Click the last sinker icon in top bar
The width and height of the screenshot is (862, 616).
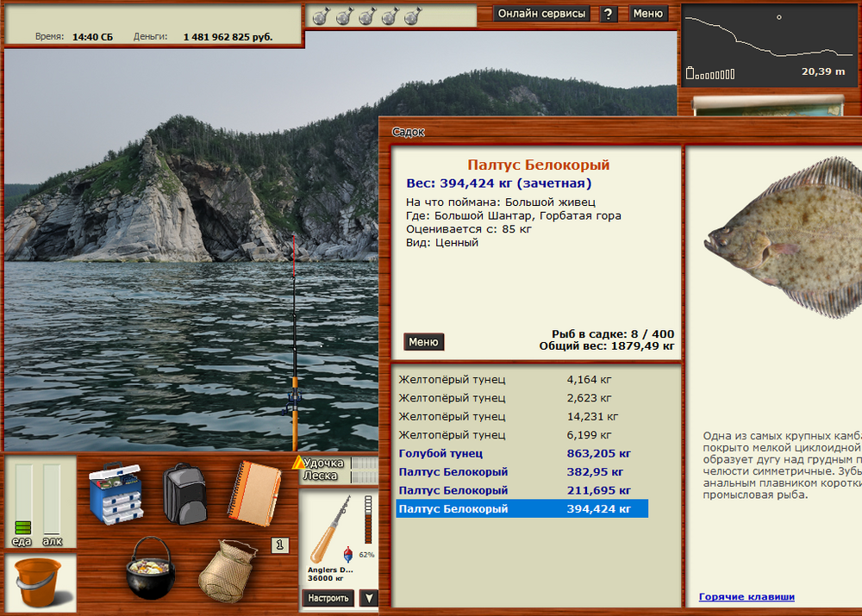click(413, 16)
